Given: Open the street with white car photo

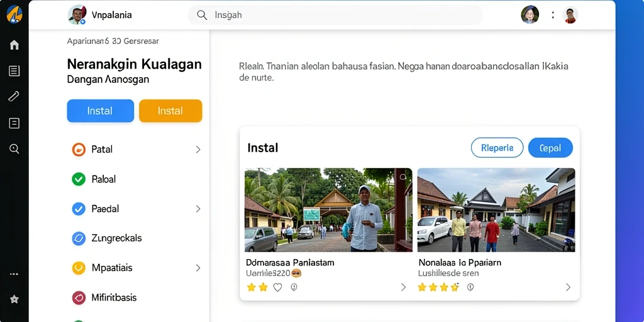Looking at the screenshot, I should click(x=496, y=210).
